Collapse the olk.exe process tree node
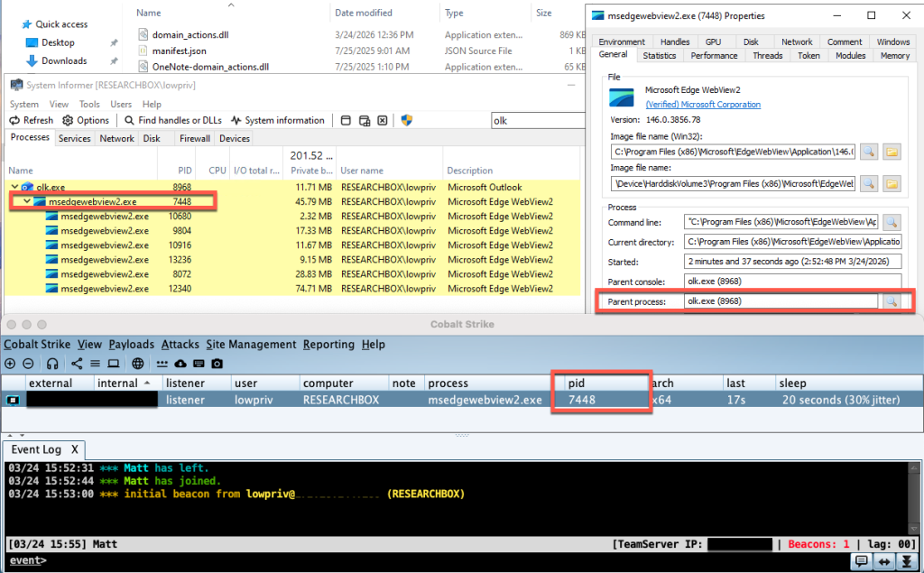This screenshot has height=573, width=924. (x=14, y=187)
